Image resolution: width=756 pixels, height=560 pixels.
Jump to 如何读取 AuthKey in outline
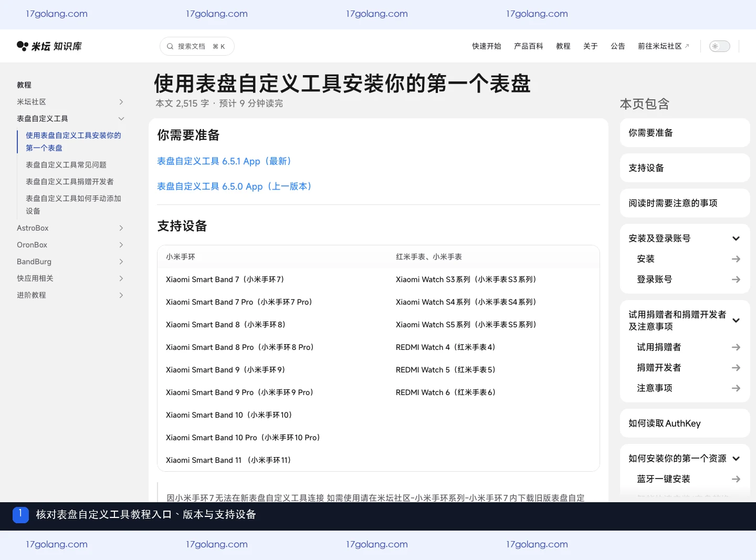pos(685,423)
